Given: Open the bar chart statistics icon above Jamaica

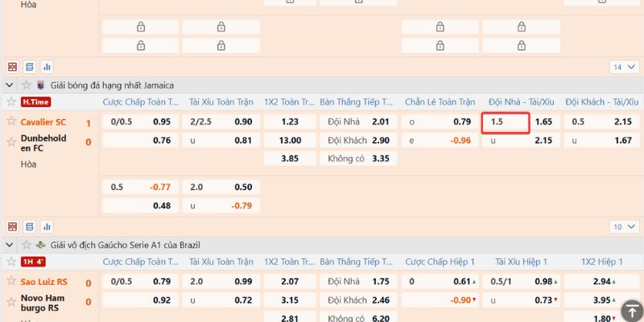Looking at the screenshot, I should [47, 67].
